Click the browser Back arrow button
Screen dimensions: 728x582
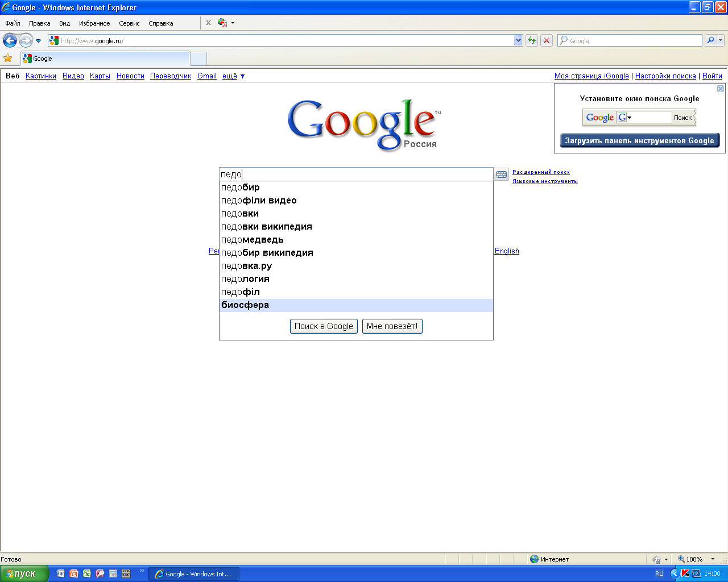(x=10, y=40)
